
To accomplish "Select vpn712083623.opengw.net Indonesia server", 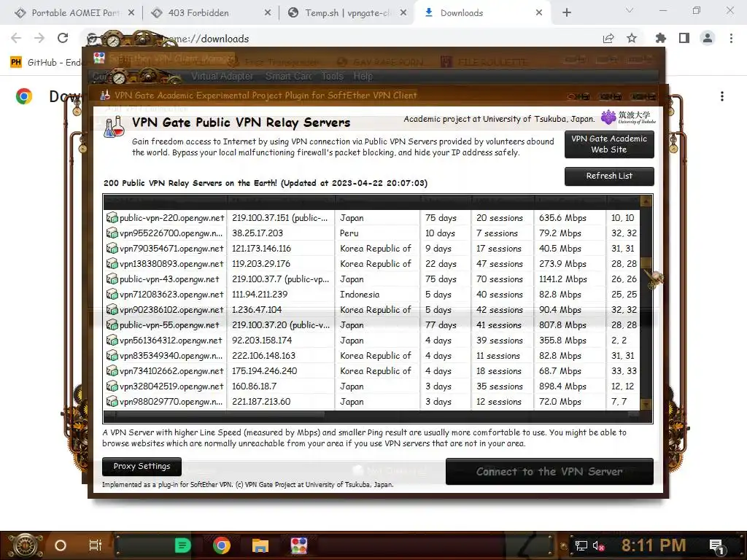I will coord(371,295).
